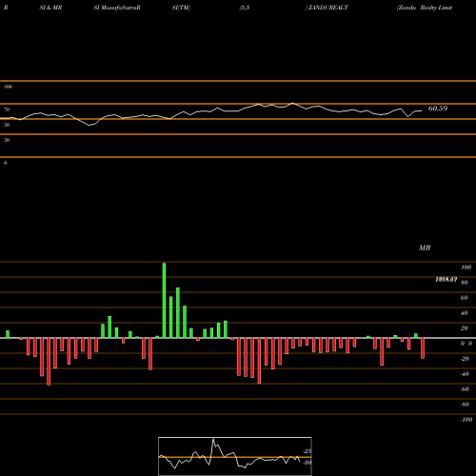This screenshot has height=476, width=476.
Task: Click the MR axis label -20
Action: (x=465, y=359)
